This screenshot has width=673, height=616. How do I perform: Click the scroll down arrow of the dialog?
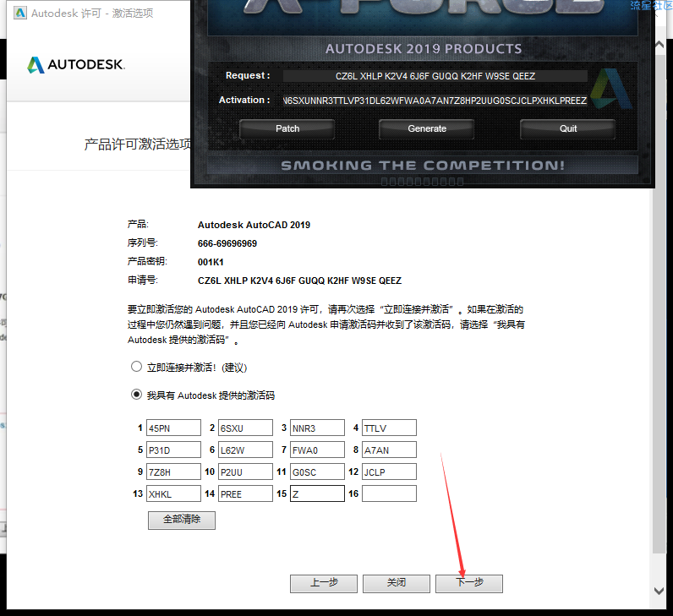[x=659, y=591]
